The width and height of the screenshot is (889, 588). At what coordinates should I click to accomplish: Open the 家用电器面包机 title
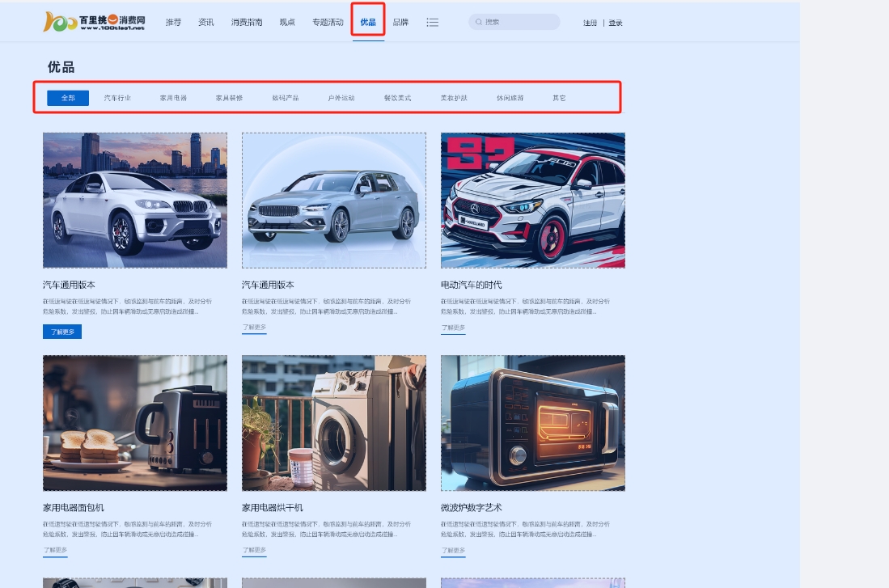click(x=74, y=507)
